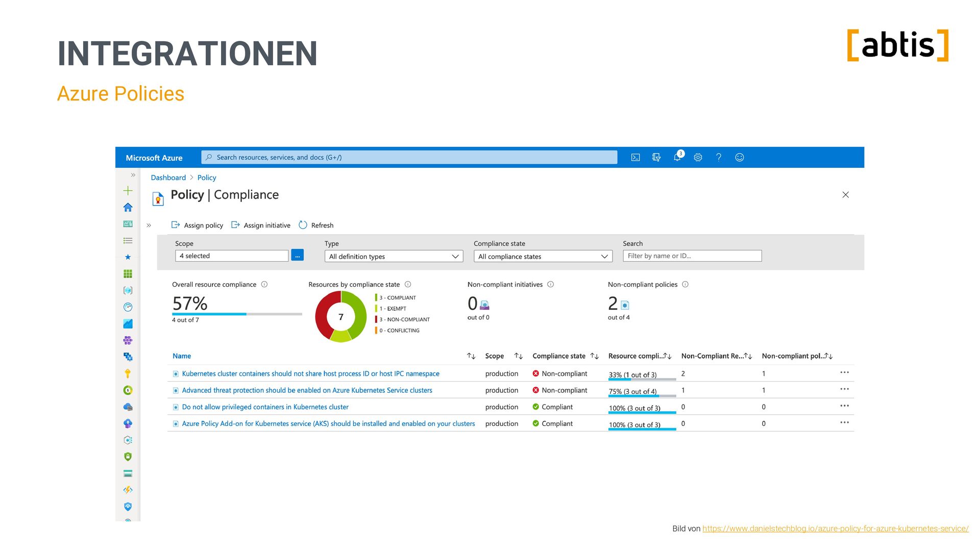Open the Type definition types dropdown
The width and height of the screenshot is (980, 551).
[394, 256]
